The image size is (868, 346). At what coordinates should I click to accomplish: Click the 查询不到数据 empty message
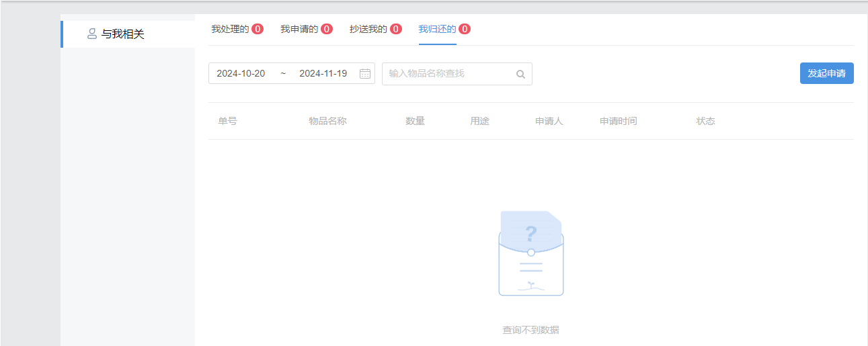point(530,330)
